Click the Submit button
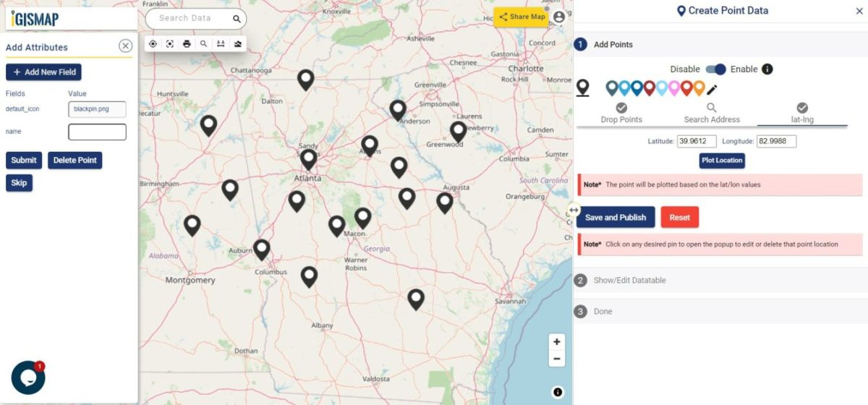 24,161
